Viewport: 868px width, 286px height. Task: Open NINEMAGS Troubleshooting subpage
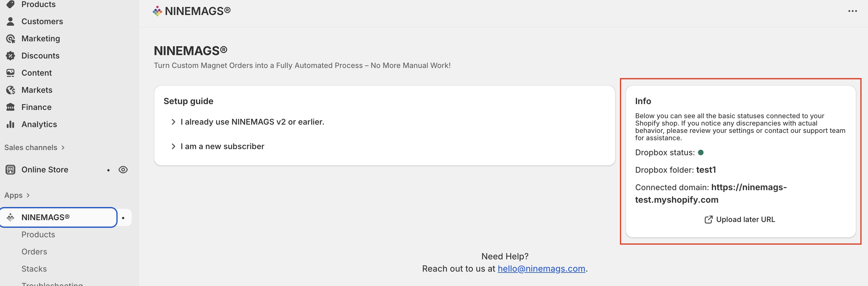click(x=52, y=284)
